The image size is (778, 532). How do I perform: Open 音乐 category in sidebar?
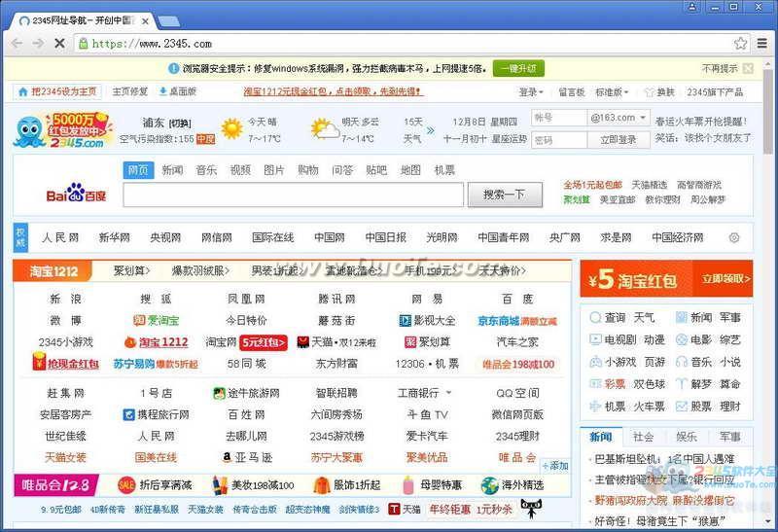pos(701,362)
